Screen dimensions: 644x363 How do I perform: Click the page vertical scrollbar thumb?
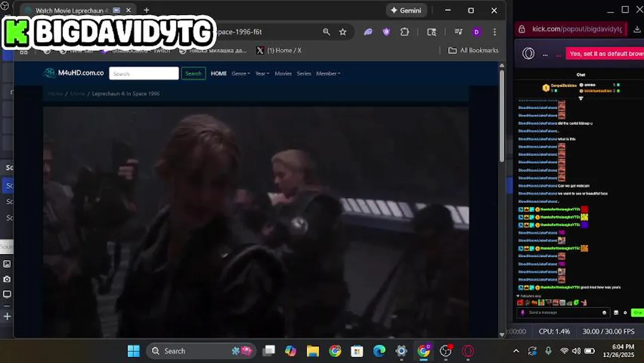[x=502, y=116]
